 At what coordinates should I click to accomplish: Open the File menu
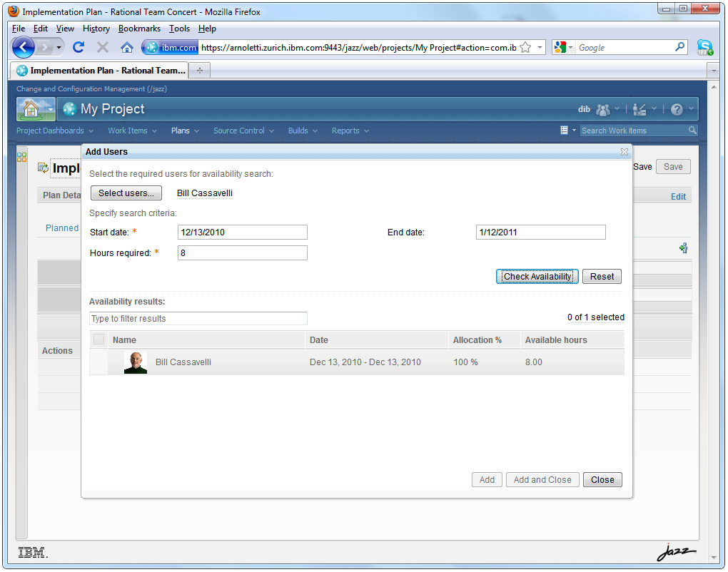point(19,29)
